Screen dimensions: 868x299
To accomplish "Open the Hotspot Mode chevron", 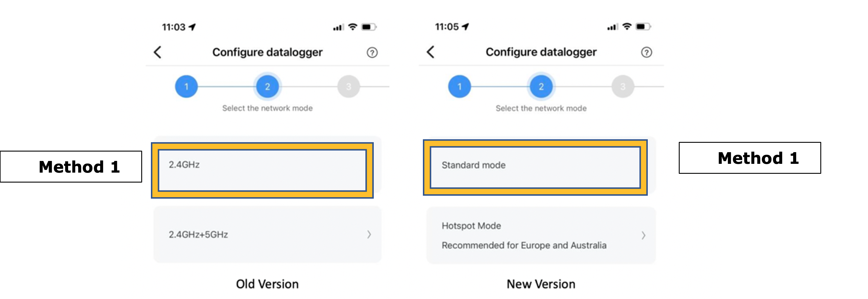I will 643,235.
